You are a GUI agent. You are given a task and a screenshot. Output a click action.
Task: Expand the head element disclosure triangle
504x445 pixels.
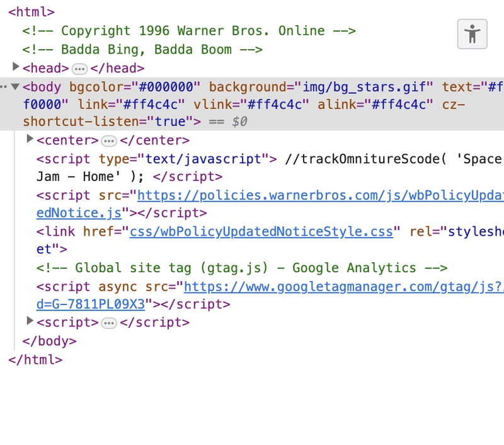[x=16, y=68]
